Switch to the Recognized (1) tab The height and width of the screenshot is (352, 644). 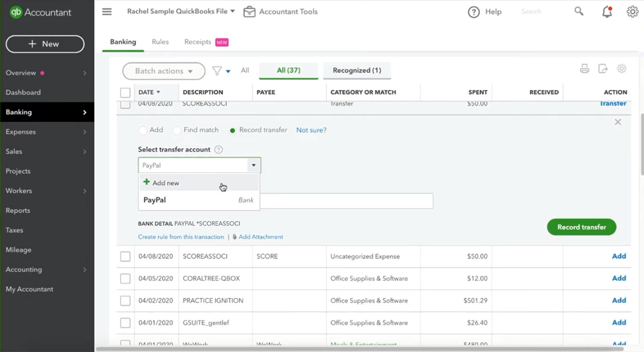click(x=357, y=70)
